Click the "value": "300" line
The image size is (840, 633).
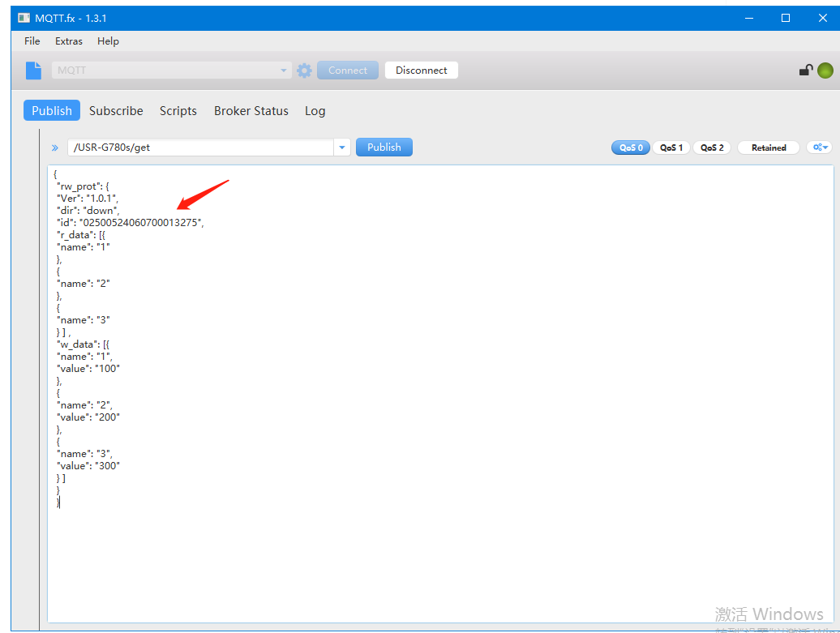(88, 466)
